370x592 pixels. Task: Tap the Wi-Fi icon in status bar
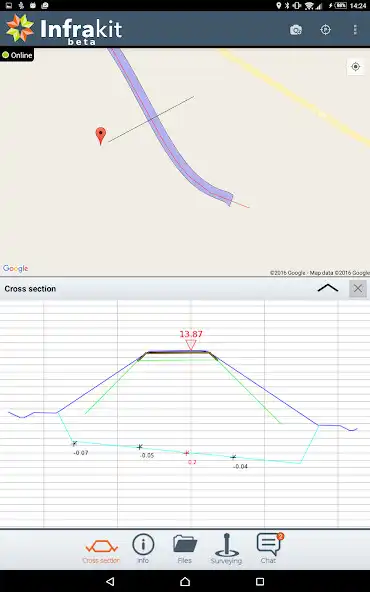(x=310, y=5)
